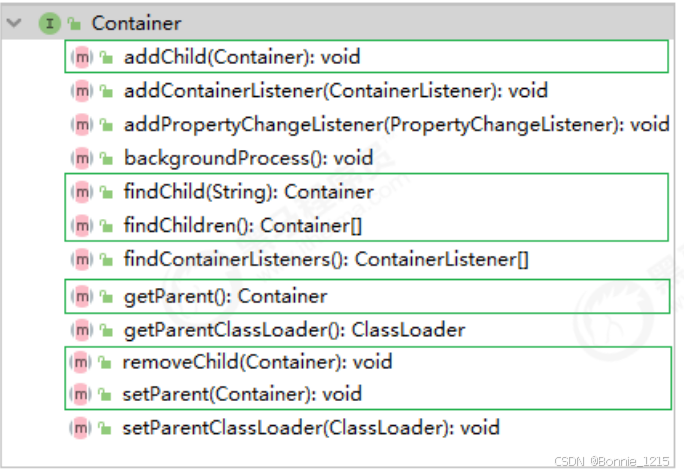The height and width of the screenshot is (475, 684).
Task: Click the public lock icon beside setParentClassLoader
Action: point(105,428)
